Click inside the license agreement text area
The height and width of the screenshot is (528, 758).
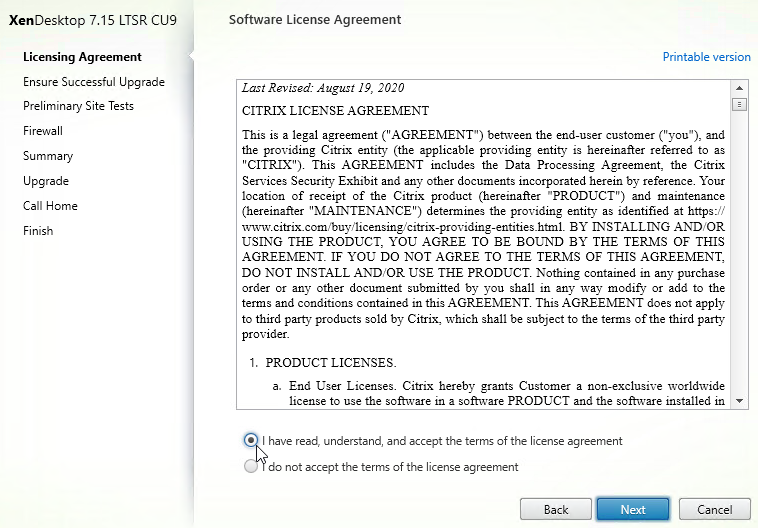point(483,244)
